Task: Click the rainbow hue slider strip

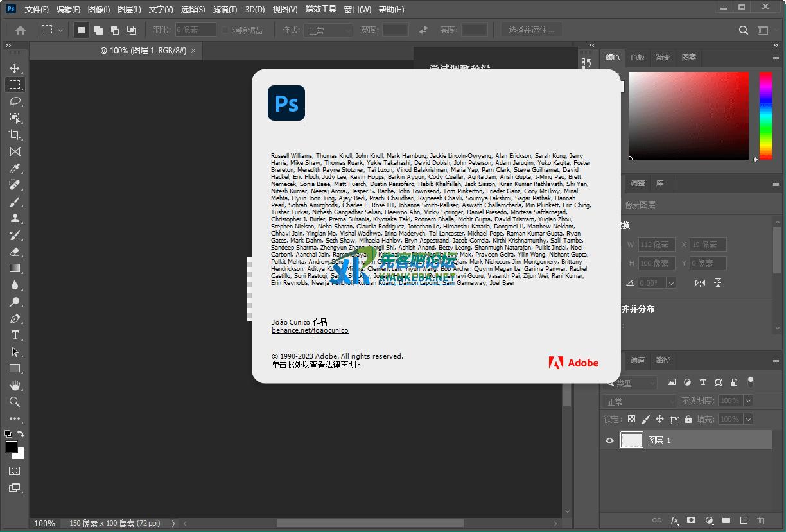Action: coord(765,116)
